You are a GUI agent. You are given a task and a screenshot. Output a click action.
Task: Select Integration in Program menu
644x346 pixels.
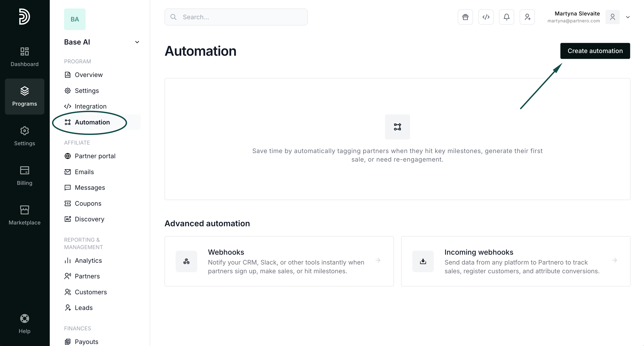(91, 106)
